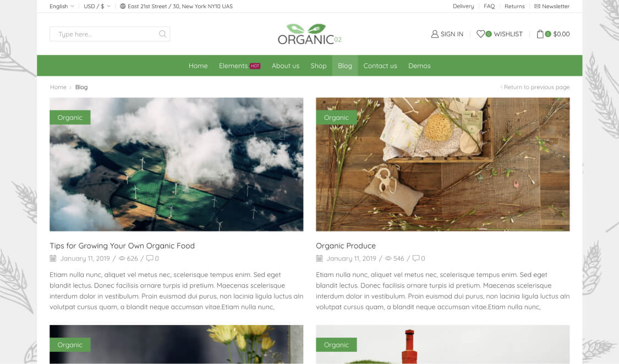Viewport: 619px width, 364px height.
Task: Click the Sign In user icon
Action: (x=435, y=34)
